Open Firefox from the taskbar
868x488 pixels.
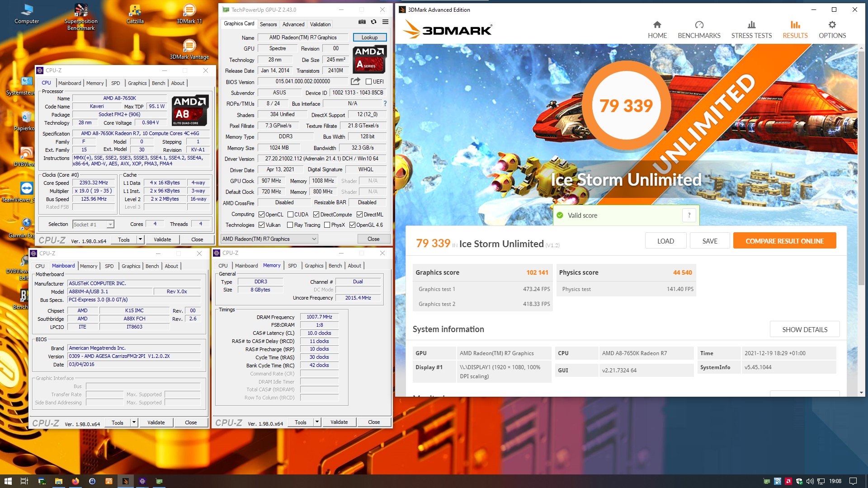pos(75,481)
